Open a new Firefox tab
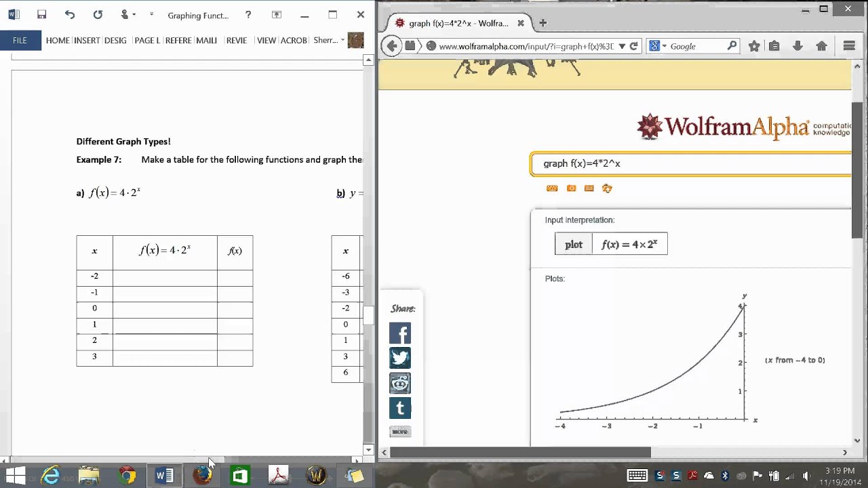Screen dimensions: 868x488 (542, 23)
